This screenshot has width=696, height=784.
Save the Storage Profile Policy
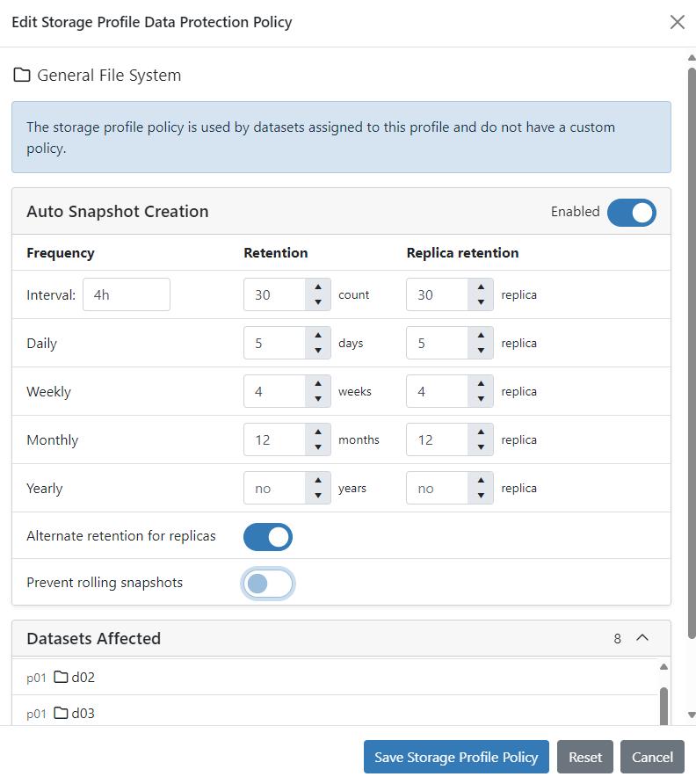[x=455, y=757]
